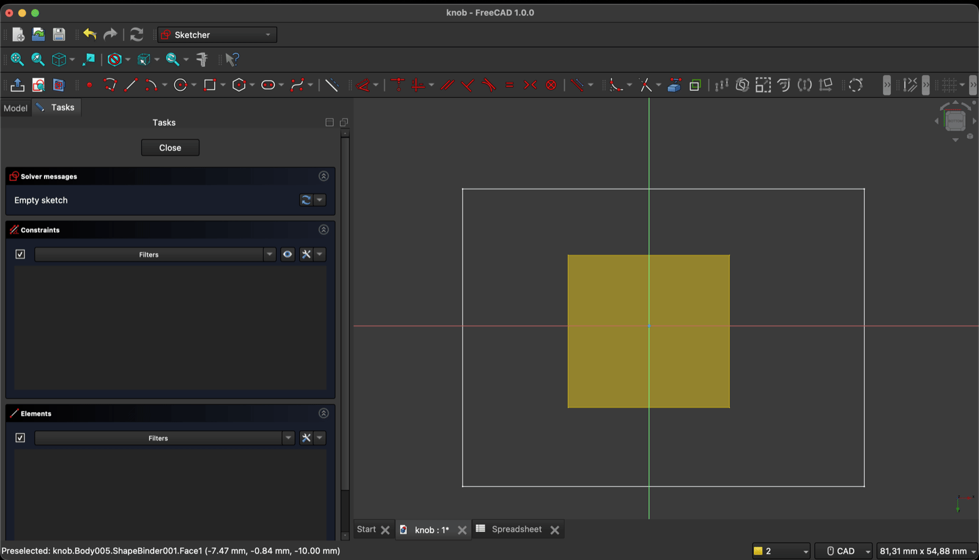
Task: Switch to the Tasks tab
Action: pos(56,108)
